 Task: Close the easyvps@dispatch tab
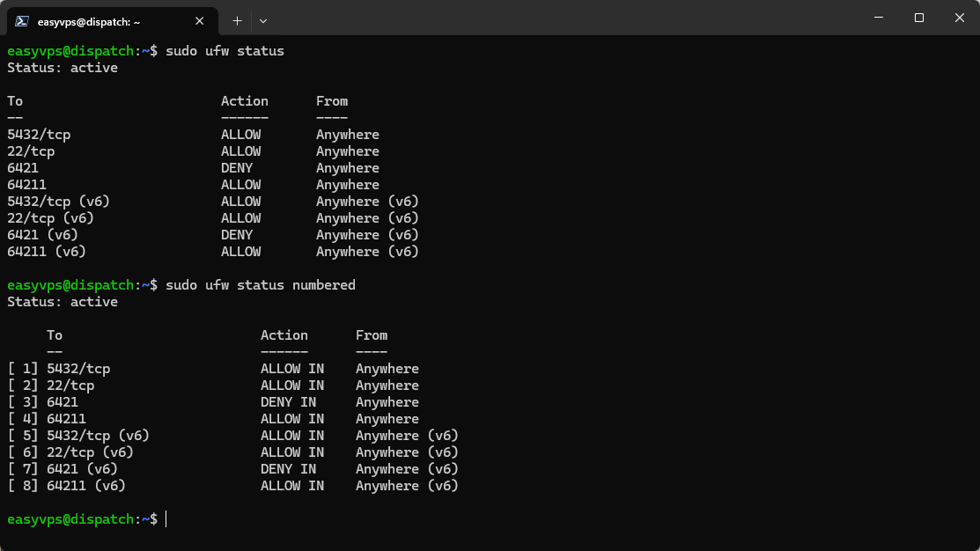pyautogui.click(x=199, y=21)
